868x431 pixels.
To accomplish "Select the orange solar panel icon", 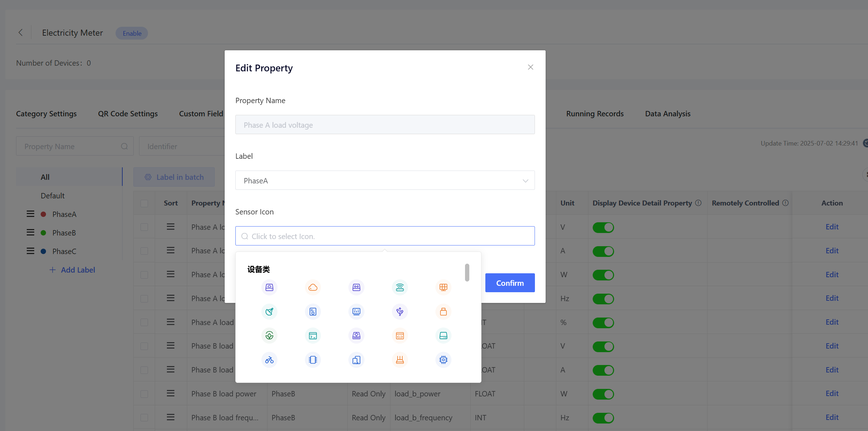I will point(443,287).
